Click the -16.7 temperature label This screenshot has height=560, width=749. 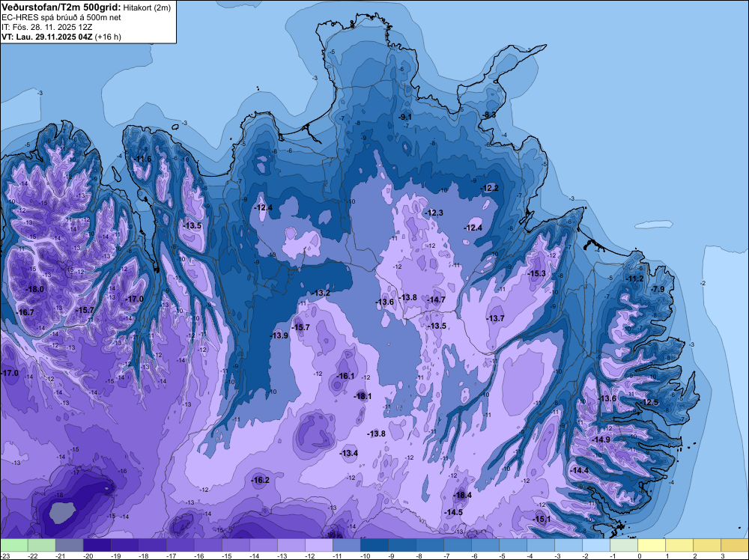pos(25,313)
